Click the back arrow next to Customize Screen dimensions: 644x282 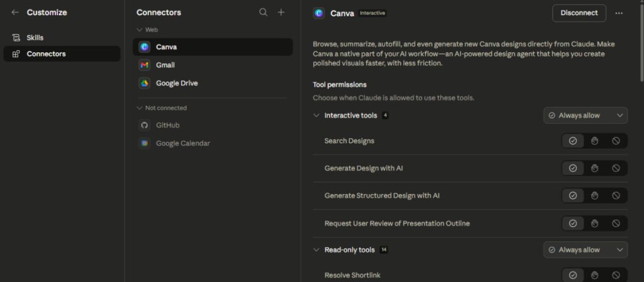pyautogui.click(x=15, y=13)
